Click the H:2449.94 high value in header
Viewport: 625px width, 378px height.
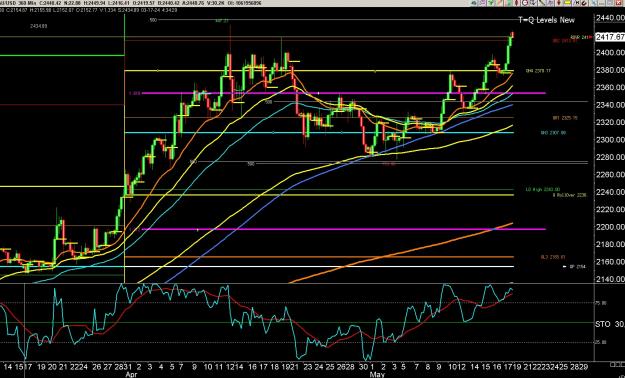[95, 3]
